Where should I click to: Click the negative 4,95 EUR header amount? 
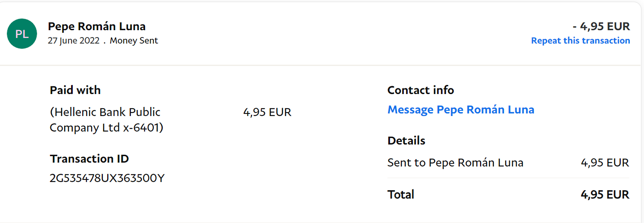click(601, 26)
